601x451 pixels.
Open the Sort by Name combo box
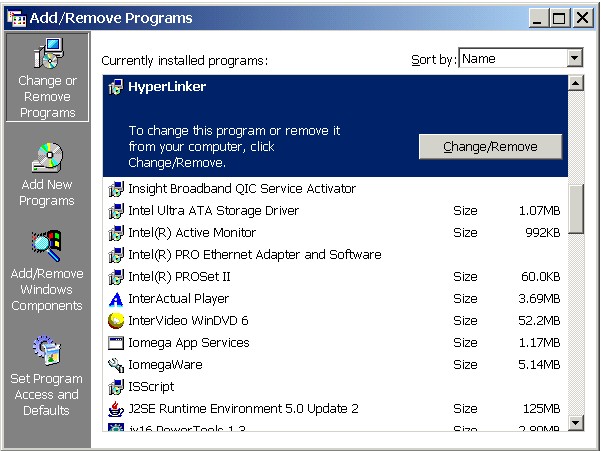(521, 58)
